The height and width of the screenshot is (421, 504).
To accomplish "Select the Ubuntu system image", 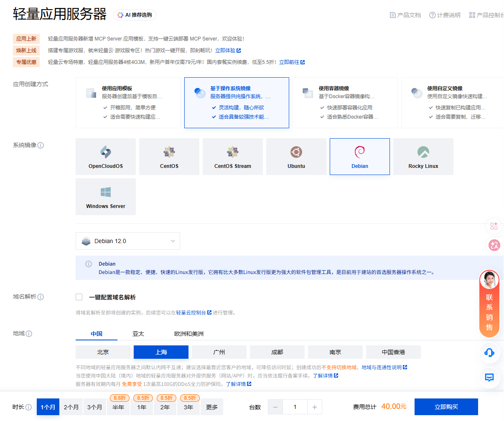I will pyautogui.click(x=296, y=157).
